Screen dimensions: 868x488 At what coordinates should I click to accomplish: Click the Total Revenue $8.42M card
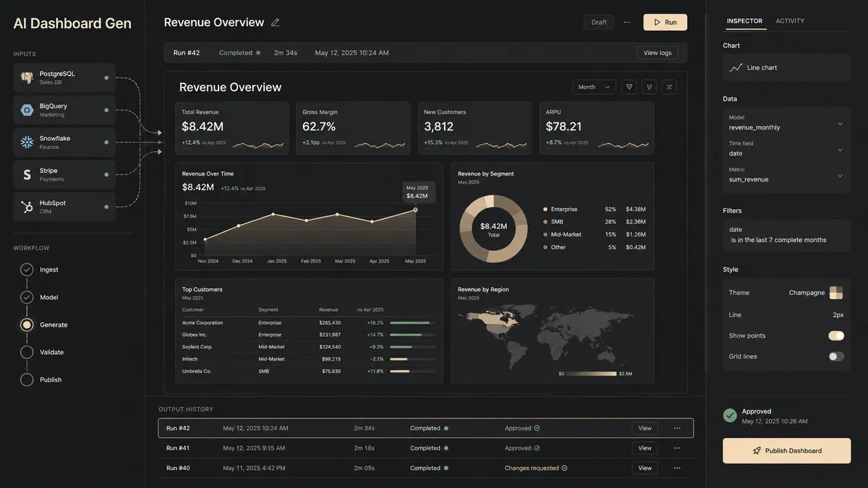point(233,128)
